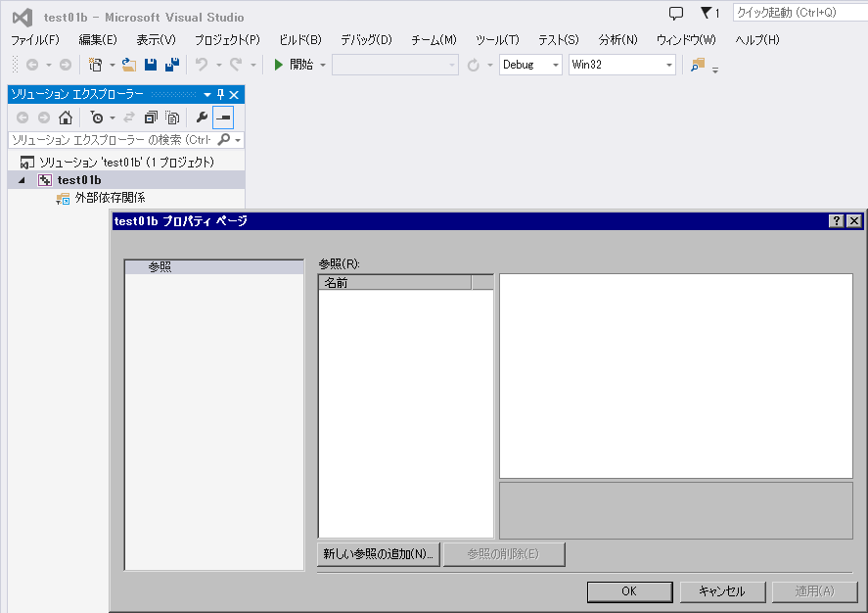Open the Debug configuration dropdown

530,65
